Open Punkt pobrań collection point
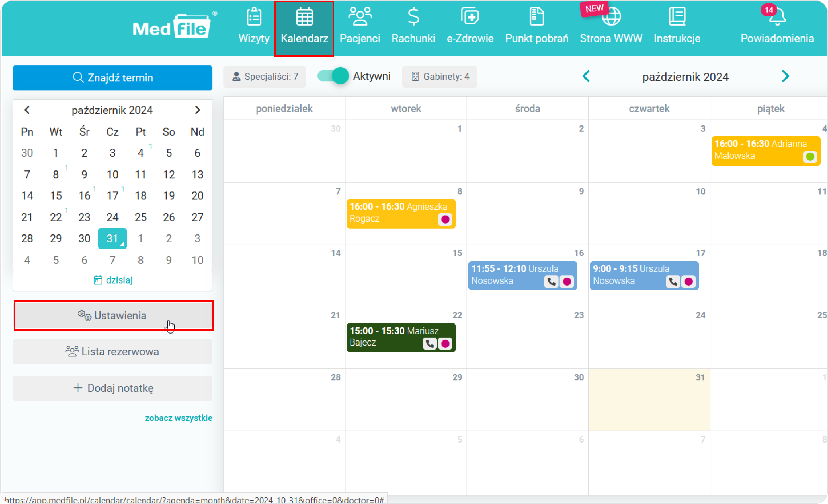This screenshot has width=828, height=504. (x=535, y=26)
